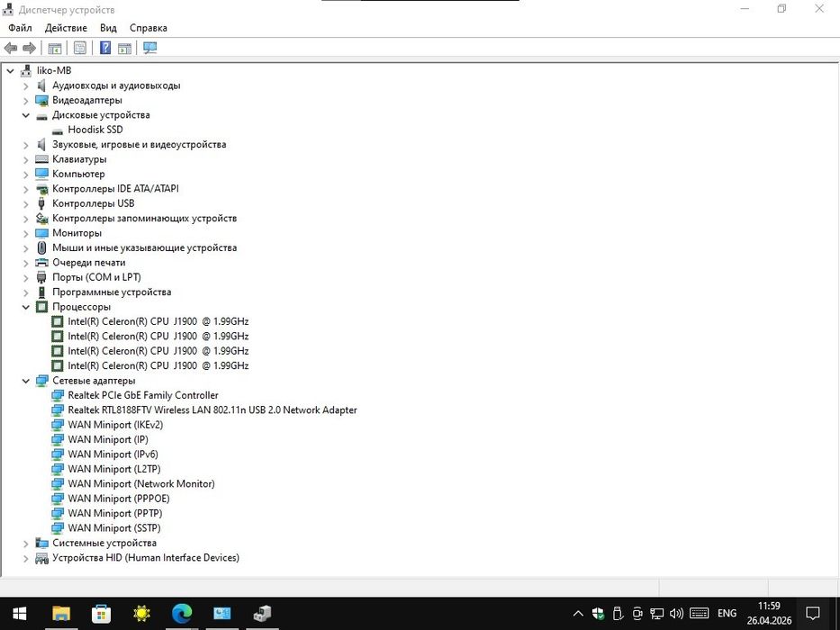Click the taskbar clock 11:59
The image size is (840, 630).
point(769,607)
